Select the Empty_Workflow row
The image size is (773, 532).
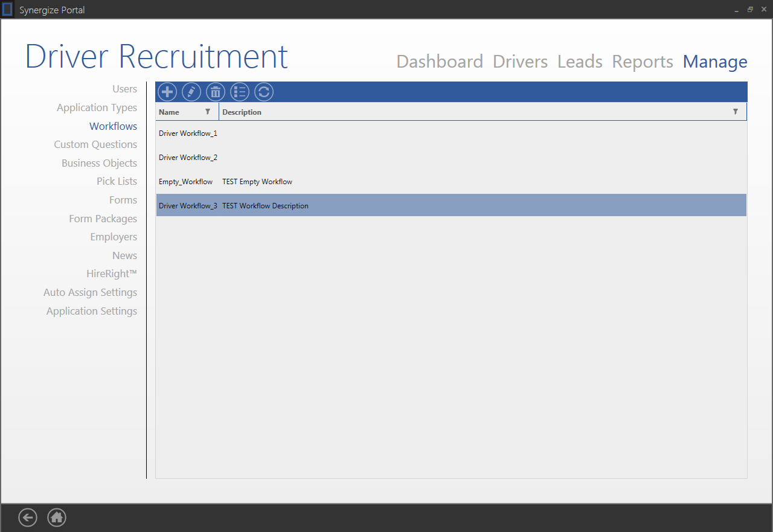[186, 182]
